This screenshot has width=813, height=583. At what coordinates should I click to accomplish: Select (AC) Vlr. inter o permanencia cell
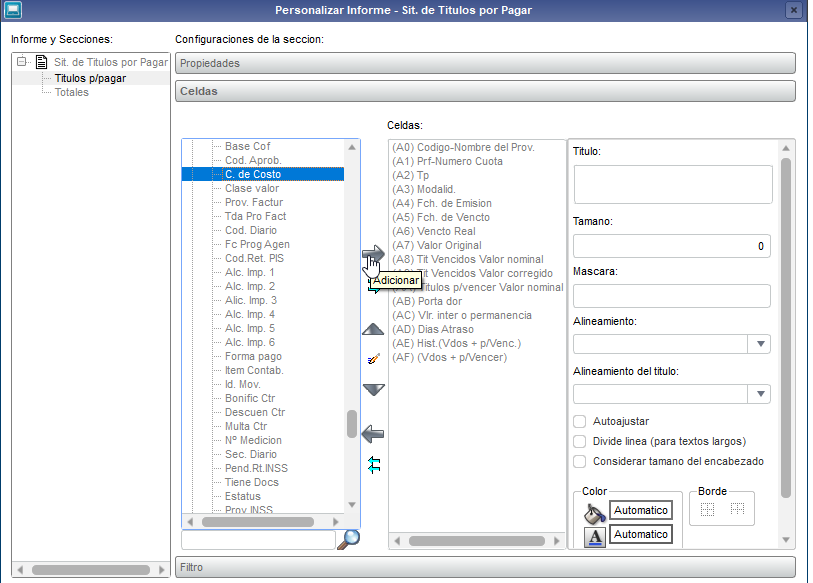tap(461, 315)
